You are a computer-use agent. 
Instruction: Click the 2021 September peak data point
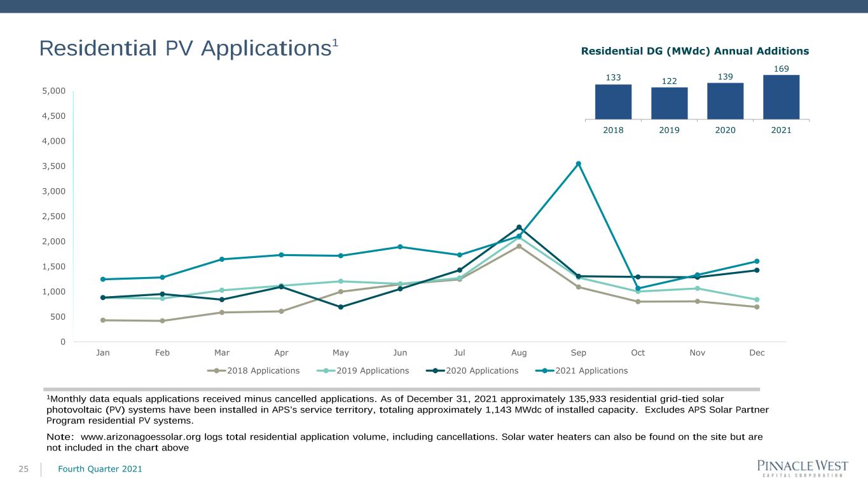579,164
